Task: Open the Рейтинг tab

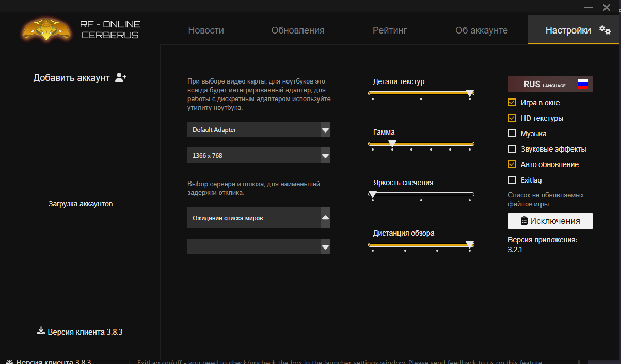Action: (x=390, y=30)
